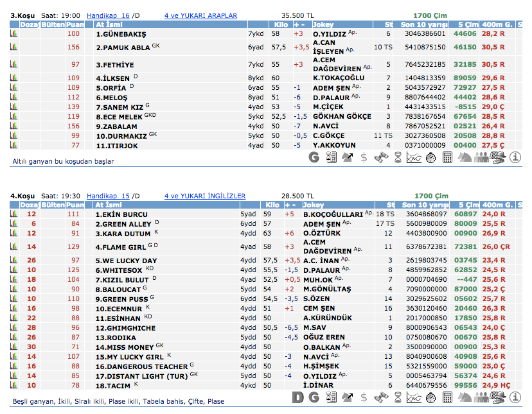The image size is (532, 414).
Task: Open the stopwatch icon under race 4
Action: [431, 397]
